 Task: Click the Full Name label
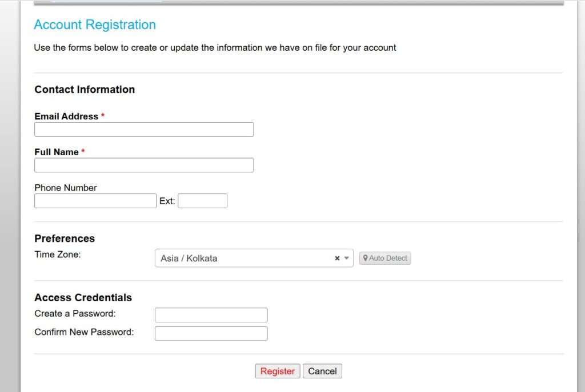point(57,152)
